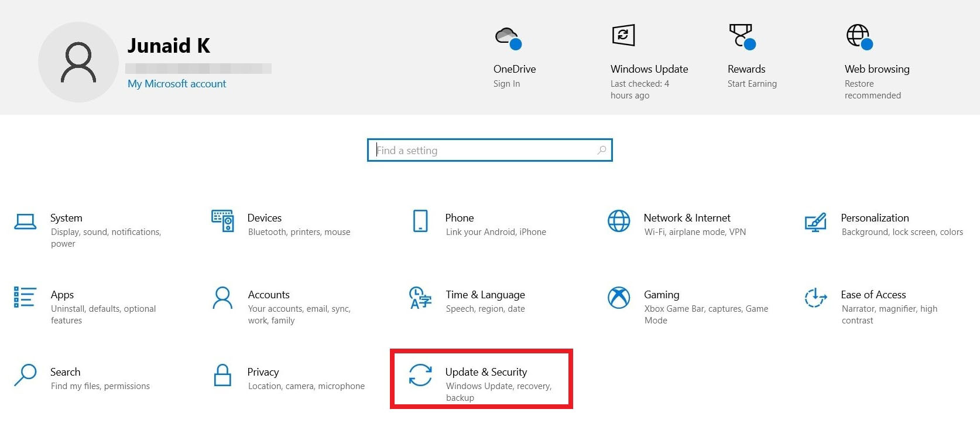Click the Gaming Xbox icon
The width and height of the screenshot is (980, 426).
click(619, 298)
